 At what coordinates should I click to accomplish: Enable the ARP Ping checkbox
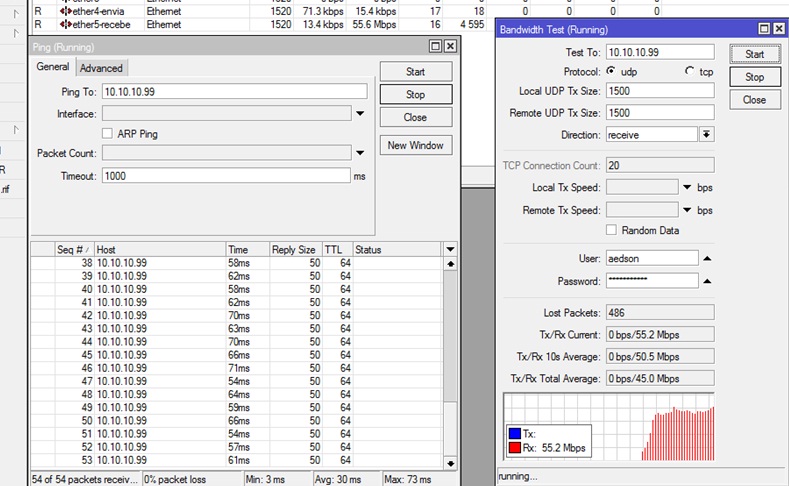(107, 133)
